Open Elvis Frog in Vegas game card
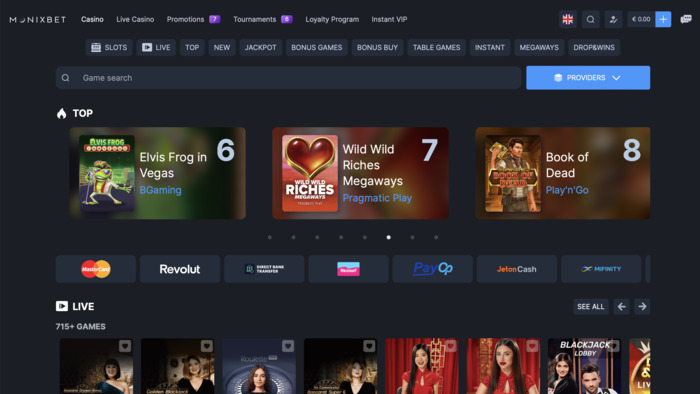 click(x=157, y=173)
